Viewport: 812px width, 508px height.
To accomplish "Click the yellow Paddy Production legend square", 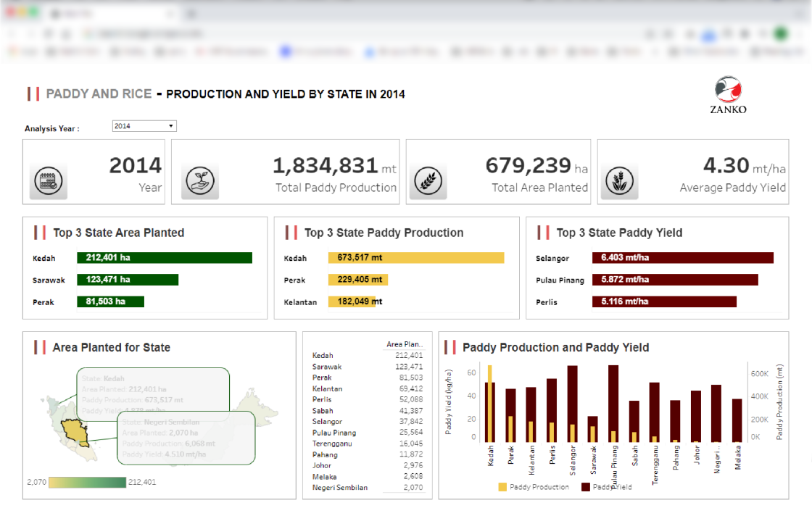I will pyautogui.click(x=502, y=487).
